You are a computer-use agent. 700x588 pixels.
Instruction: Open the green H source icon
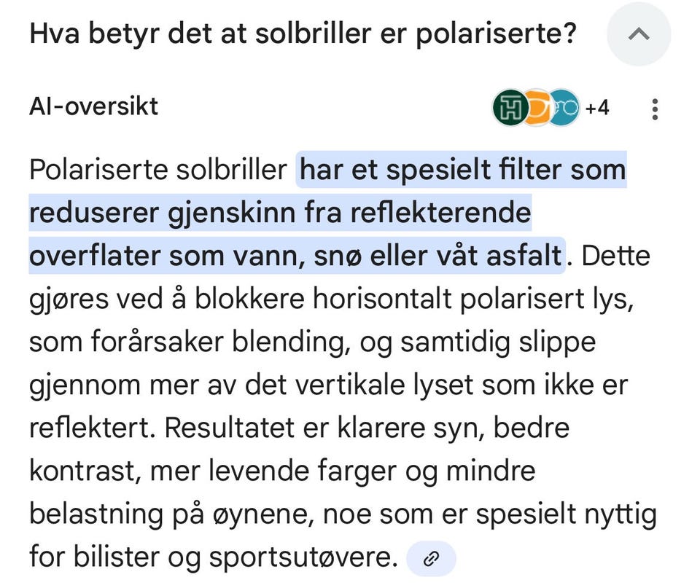(x=510, y=108)
